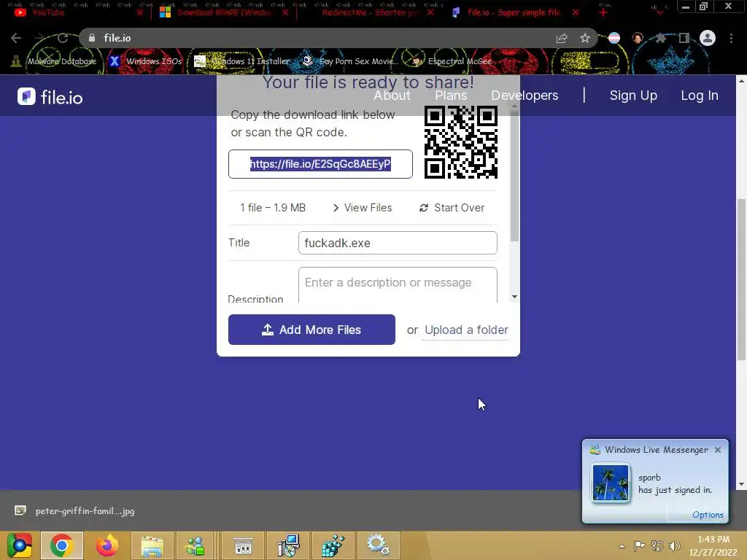Viewport: 747px width, 560px height.
Task: Expand View Files chevron
Action: point(362,208)
